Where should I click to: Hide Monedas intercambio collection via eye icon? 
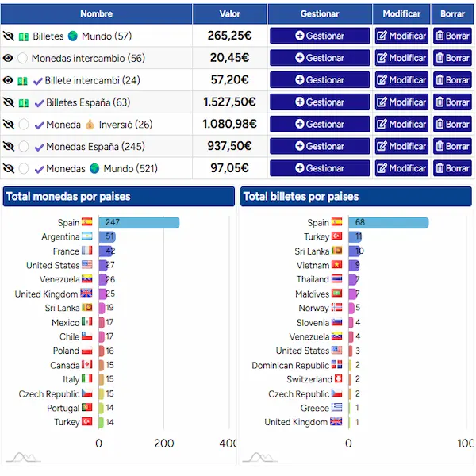coord(8,58)
